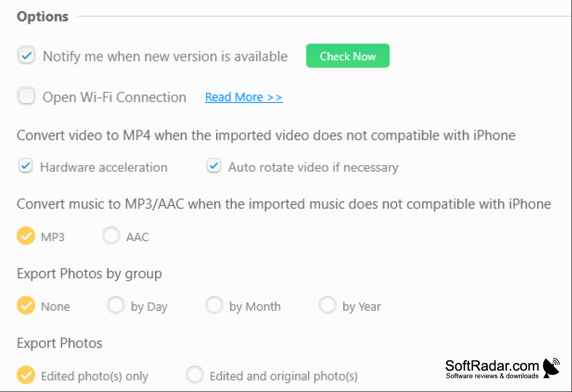
Task: Open the Read More >> link
Action: [x=244, y=97]
